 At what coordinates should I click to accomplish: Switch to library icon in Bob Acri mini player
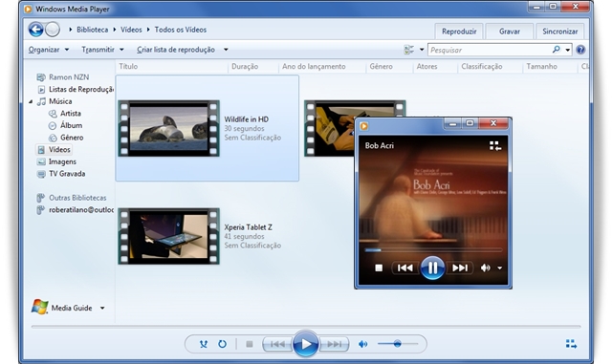(495, 146)
